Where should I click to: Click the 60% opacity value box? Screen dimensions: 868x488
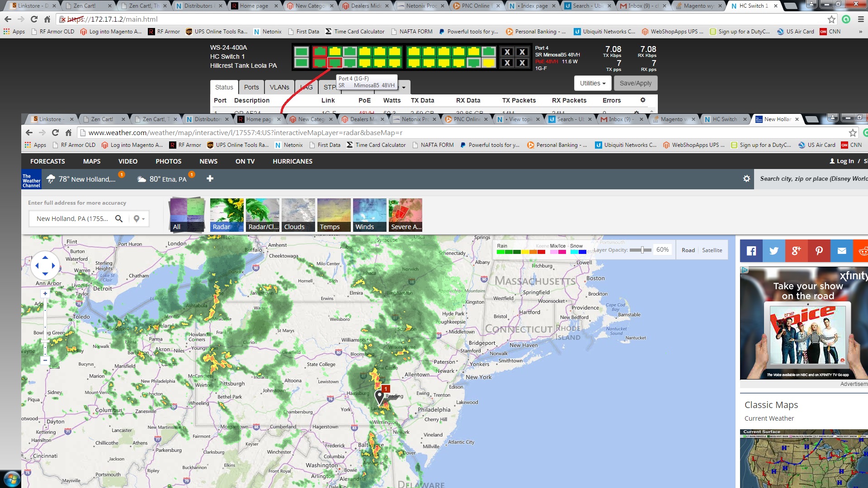662,250
